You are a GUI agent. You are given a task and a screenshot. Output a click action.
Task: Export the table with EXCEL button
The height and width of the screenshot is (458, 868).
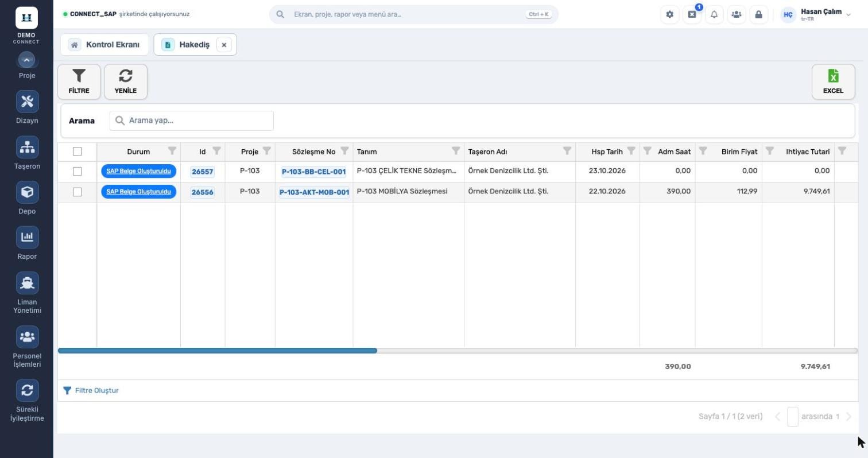(x=833, y=81)
